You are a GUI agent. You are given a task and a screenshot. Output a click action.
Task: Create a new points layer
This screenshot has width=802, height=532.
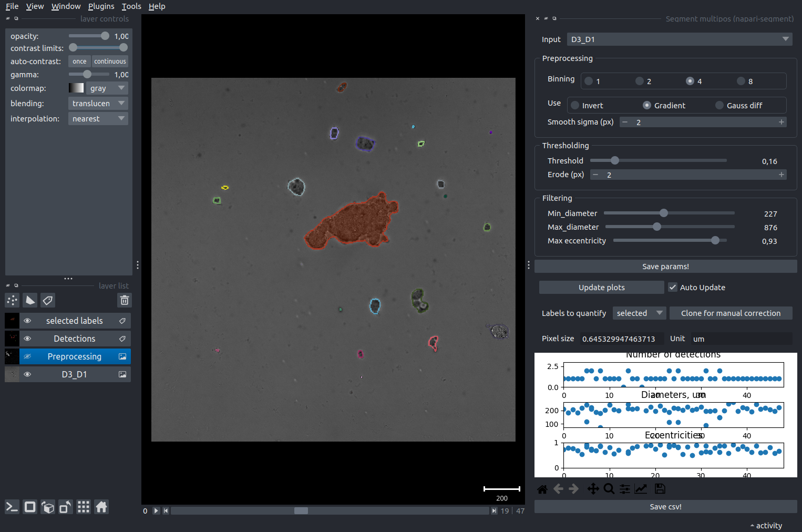[12, 300]
